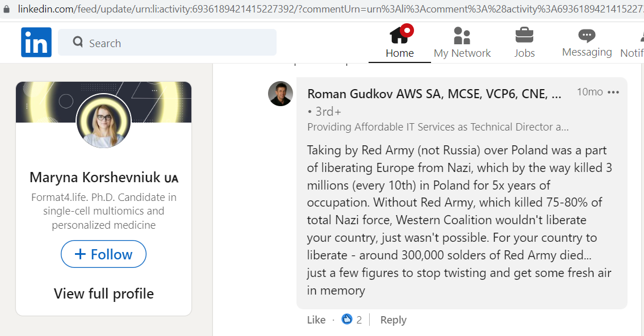Follow Maryna Korshevniuk
Viewport: 644px width, 336px height.
[103, 254]
